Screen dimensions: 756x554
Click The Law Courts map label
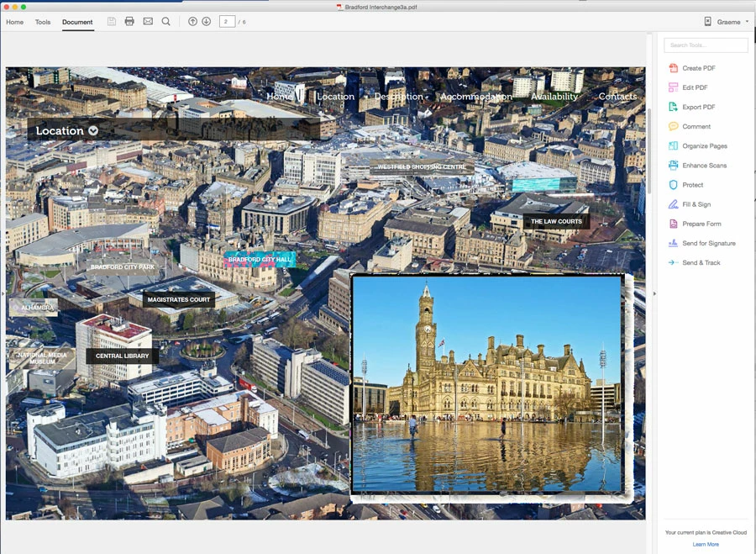point(556,221)
